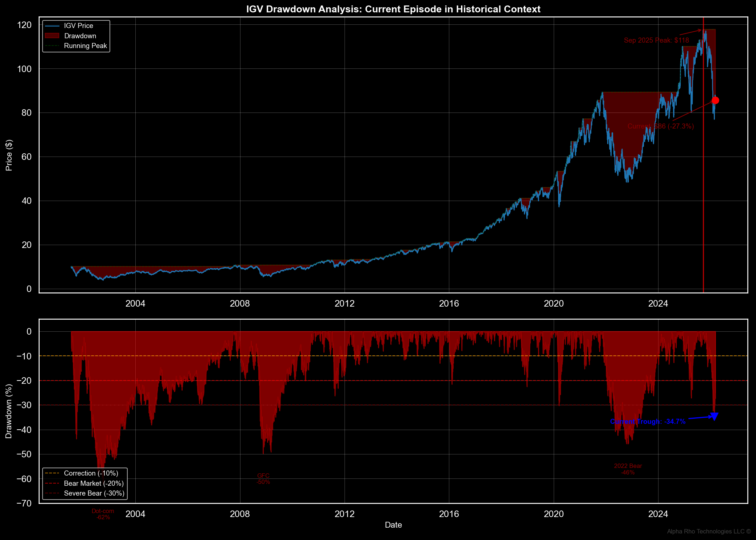This screenshot has height=540, width=756.
Task: Click the red current price marker dot
Action: pos(715,100)
